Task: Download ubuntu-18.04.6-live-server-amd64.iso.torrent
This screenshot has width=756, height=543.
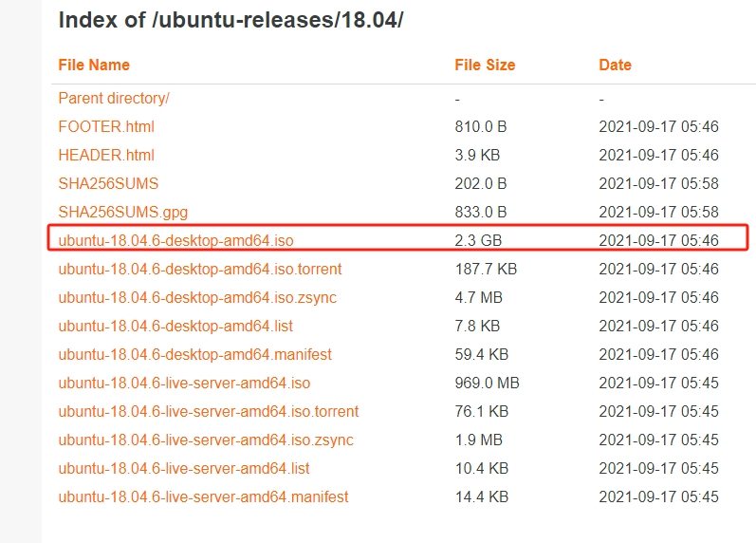Action: click(x=209, y=411)
